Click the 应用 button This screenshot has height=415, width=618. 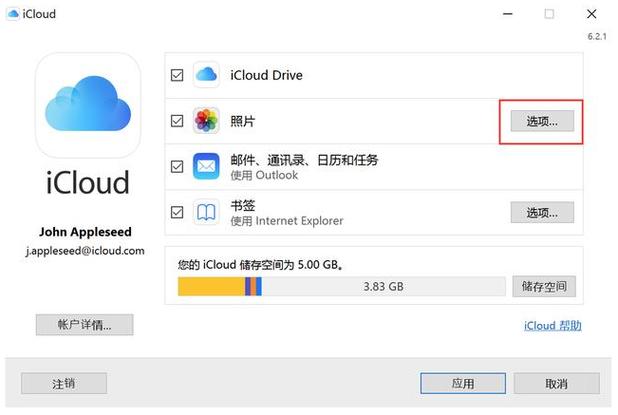pyautogui.click(x=463, y=383)
